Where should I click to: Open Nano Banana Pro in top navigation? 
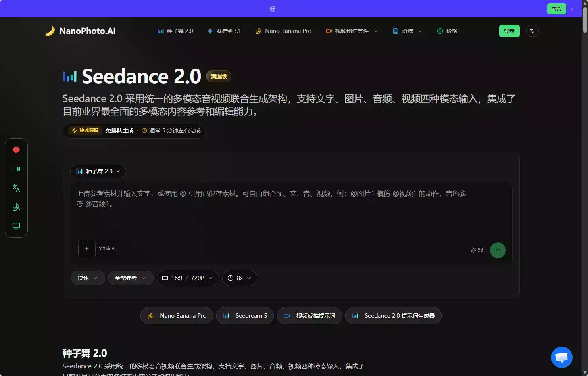283,31
